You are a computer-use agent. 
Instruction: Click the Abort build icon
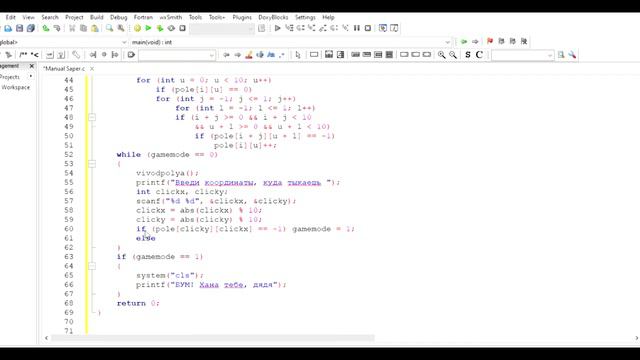click(x=182, y=28)
